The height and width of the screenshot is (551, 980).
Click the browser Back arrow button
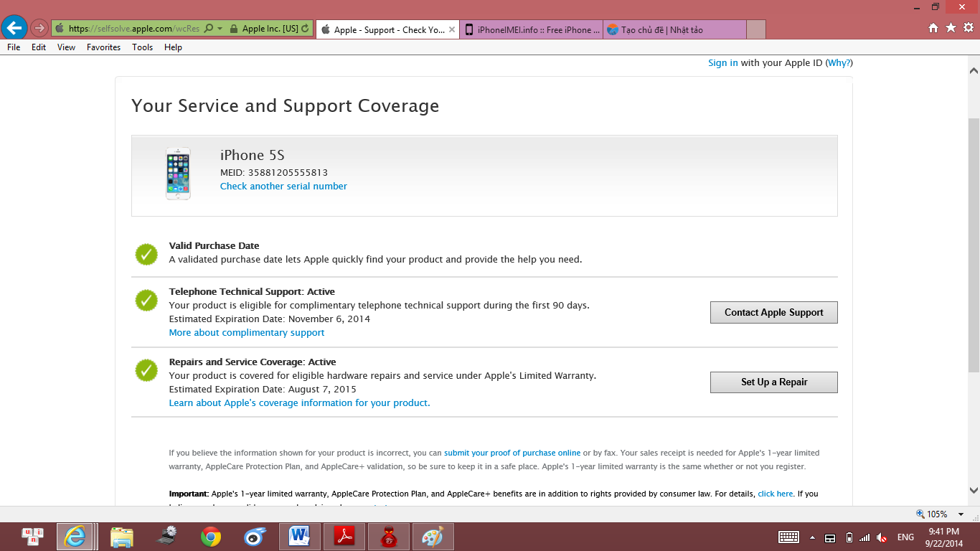point(14,28)
